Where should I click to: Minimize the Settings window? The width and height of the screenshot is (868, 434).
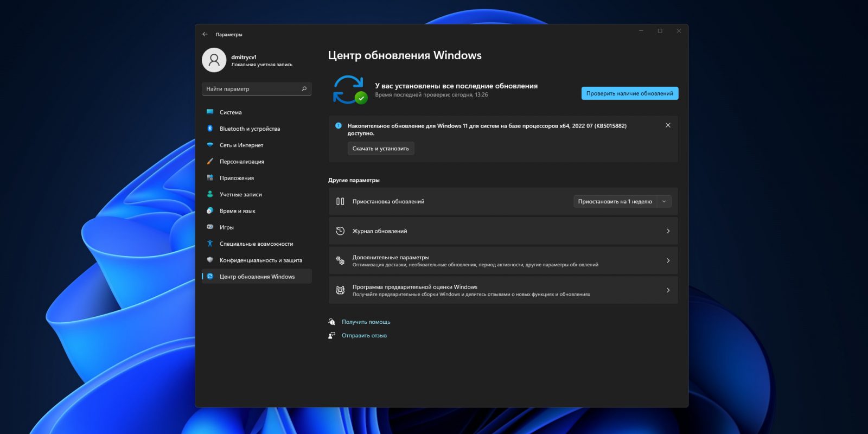[641, 31]
